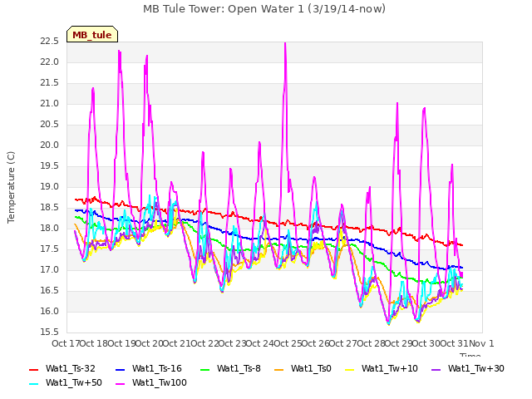
Task: Click the magenta peak at Oct 25 reaching 22.5
Action: point(285,43)
